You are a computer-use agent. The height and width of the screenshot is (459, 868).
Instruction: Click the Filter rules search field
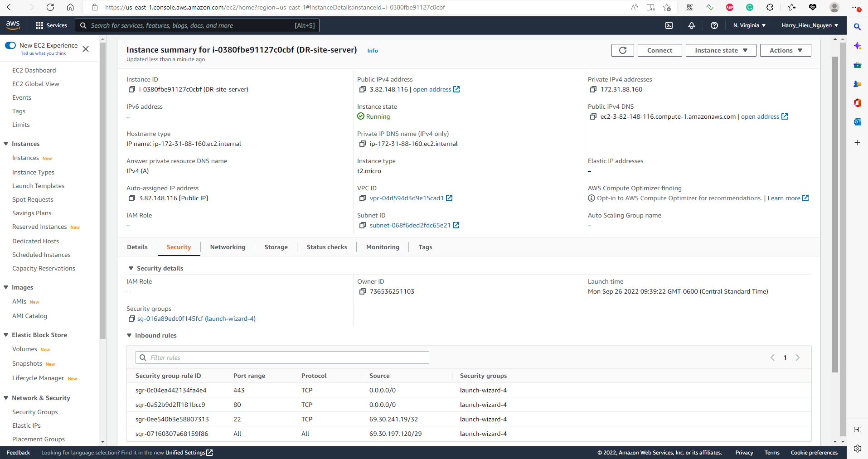pyautogui.click(x=282, y=358)
